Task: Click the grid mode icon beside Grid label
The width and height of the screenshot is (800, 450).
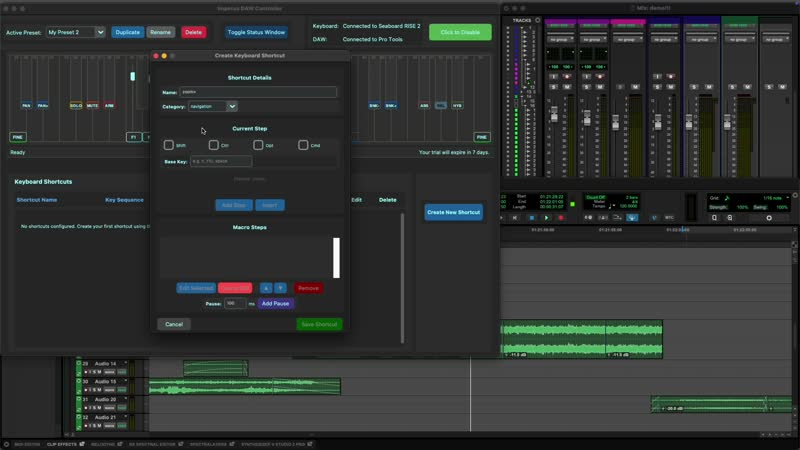Action: (727, 198)
